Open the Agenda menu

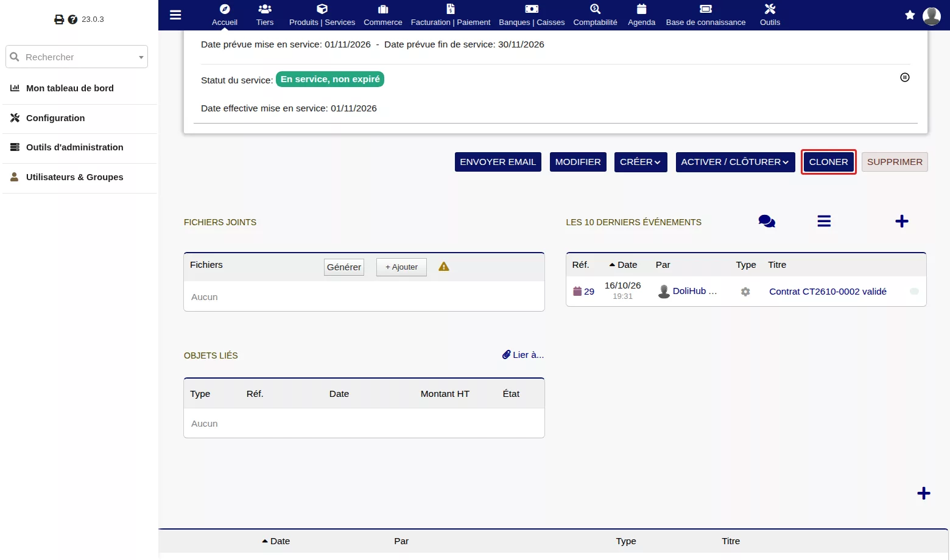click(642, 15)
